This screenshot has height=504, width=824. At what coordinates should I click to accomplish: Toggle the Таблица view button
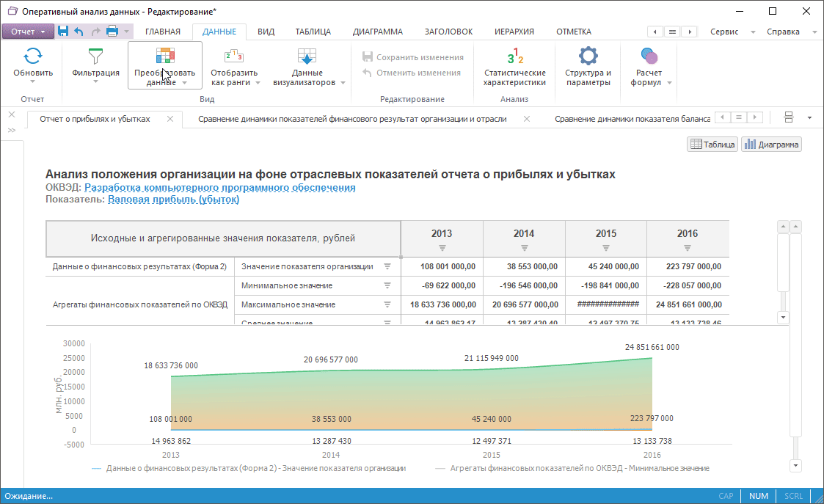point(712,145)
